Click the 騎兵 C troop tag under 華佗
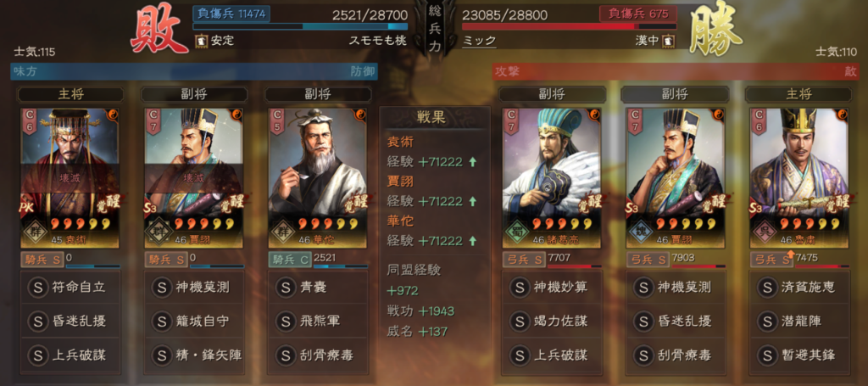Screen dimensions: 868x386 287,259
